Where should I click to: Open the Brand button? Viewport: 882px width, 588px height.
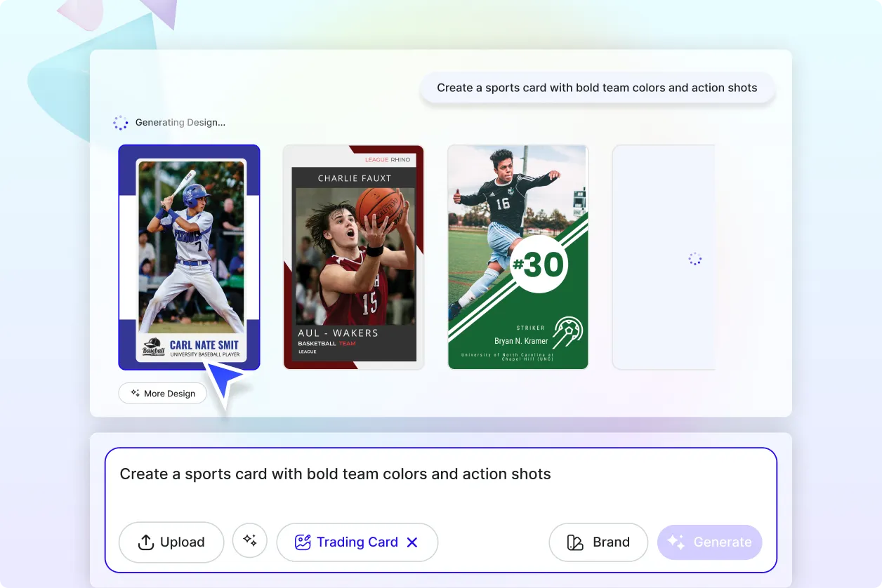pos(598,542)
